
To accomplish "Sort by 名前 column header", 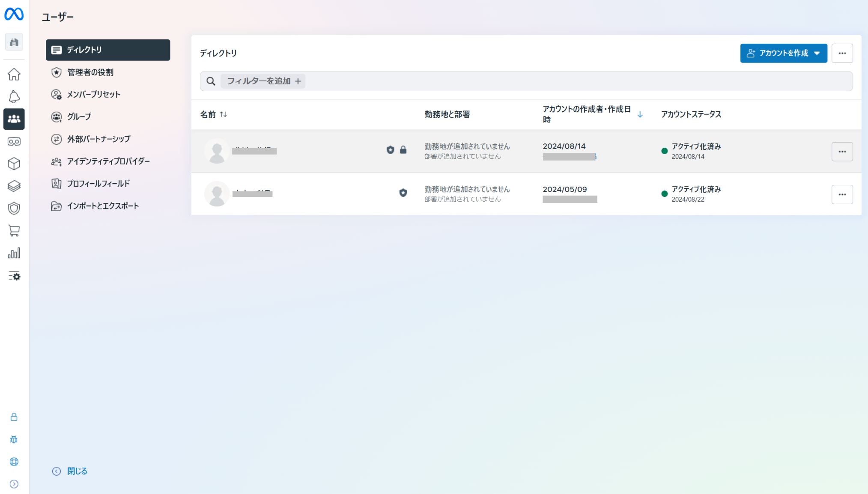I will [213, 114].
